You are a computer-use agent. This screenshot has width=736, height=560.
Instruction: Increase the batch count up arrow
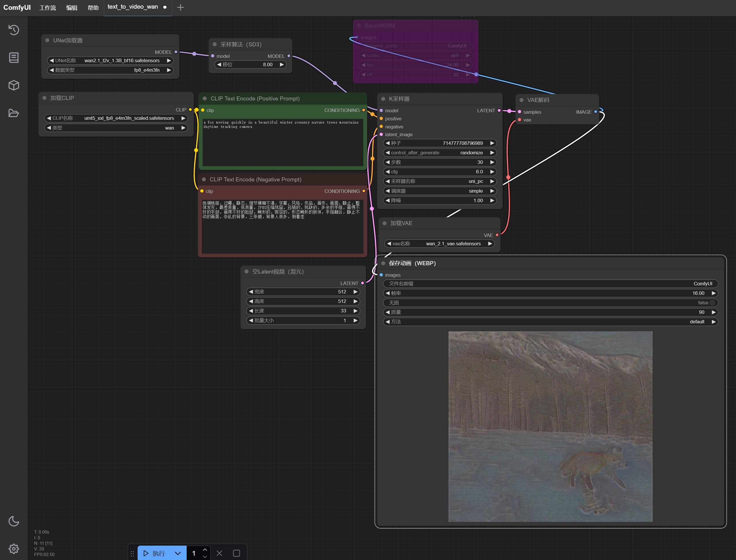(x=205, y=550)
